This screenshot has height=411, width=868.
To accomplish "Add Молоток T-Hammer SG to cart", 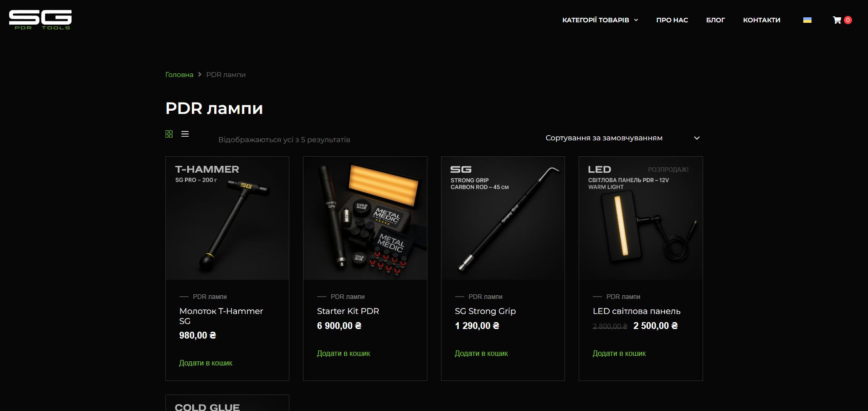I will [205, 363].
